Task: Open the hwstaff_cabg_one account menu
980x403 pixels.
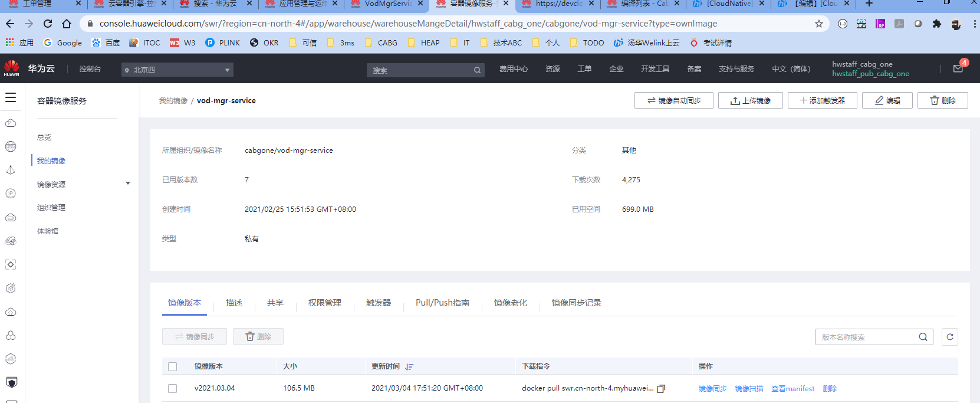Action: 870,68
